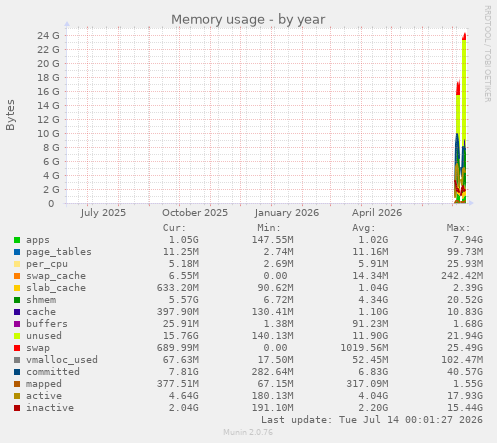Click the 'Memory usage - by year' title
This screenshot has height=443, width=497.
point(248,20)
